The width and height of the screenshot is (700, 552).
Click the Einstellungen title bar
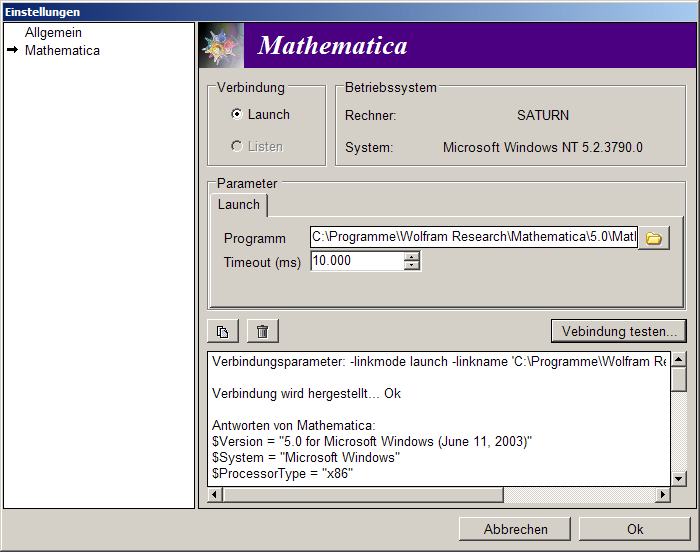pyautogui.click(x=350, y=12)
